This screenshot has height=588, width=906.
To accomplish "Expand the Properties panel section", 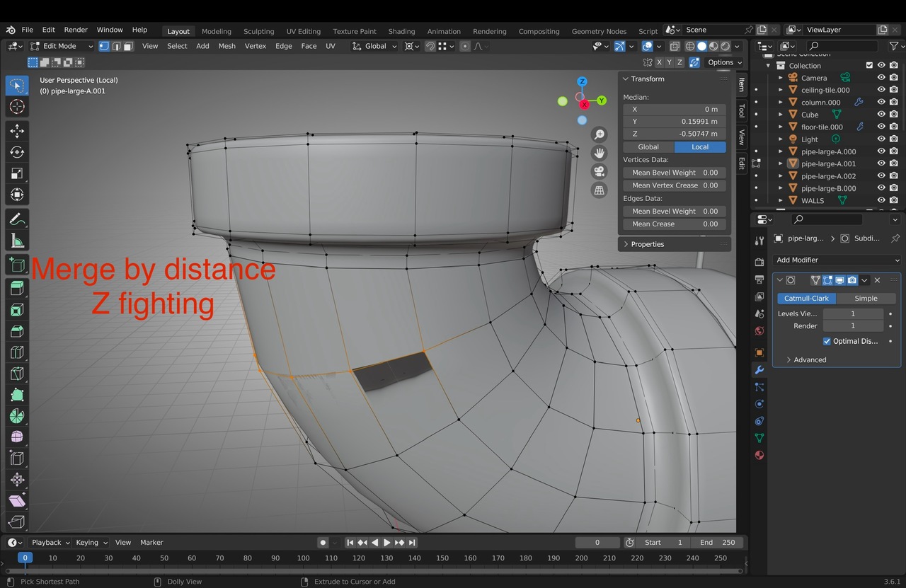I will pos(648,244).
